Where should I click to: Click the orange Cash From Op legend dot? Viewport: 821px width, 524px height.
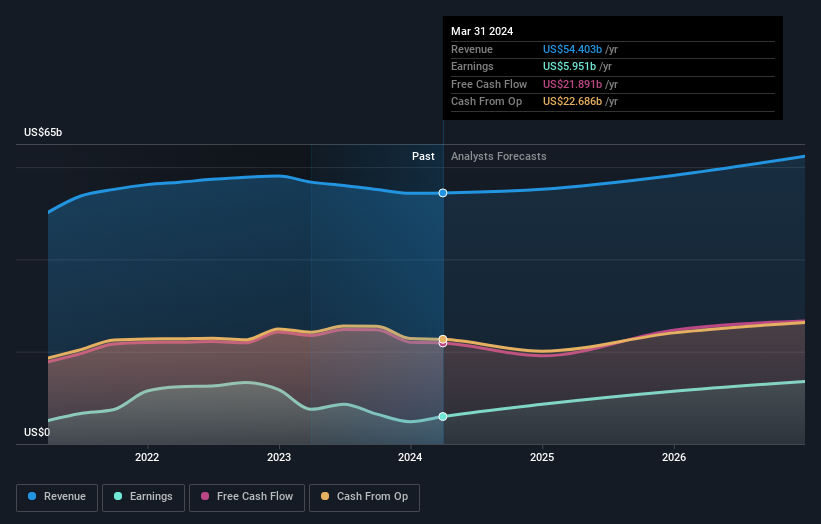pyautogui.click(x=325, y=496)
